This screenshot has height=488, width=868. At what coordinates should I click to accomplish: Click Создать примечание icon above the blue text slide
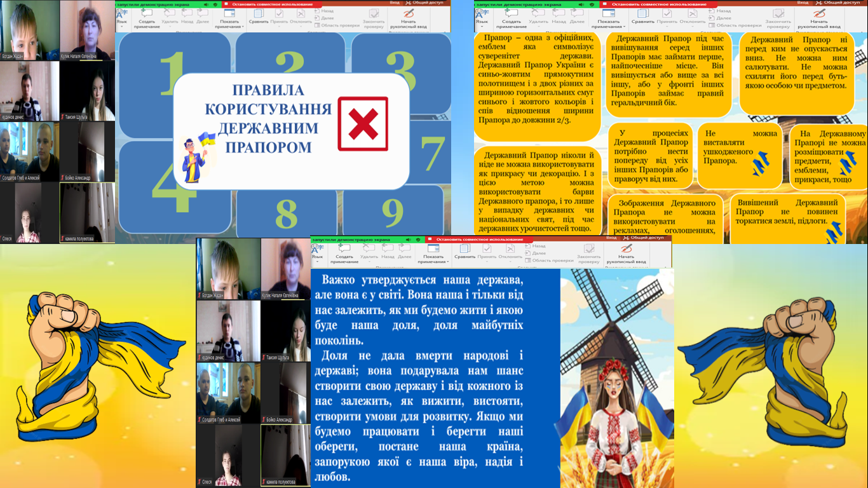point(344,248)
